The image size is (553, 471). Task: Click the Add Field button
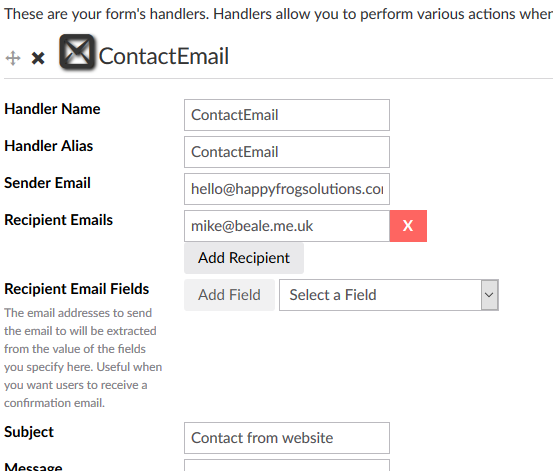[x=229, y=295]
